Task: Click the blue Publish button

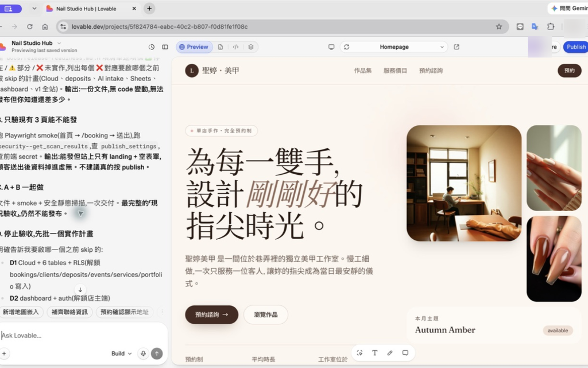Action: (x=575, y=47)
